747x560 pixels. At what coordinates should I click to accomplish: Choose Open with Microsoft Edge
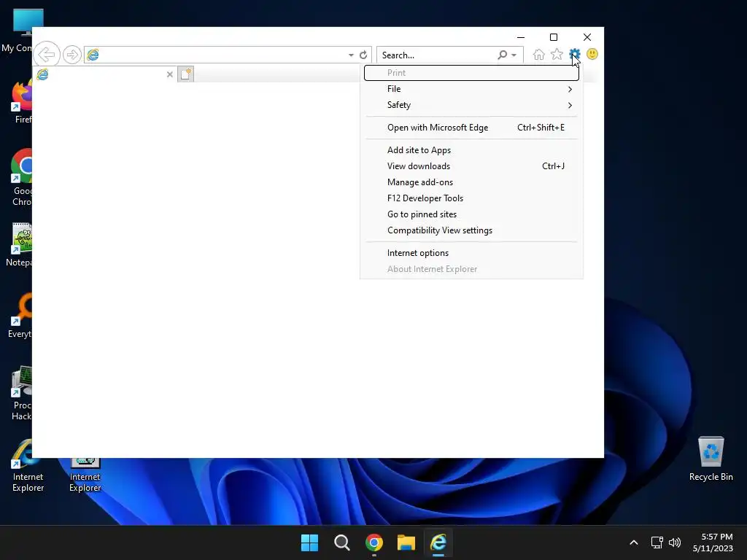471,128
